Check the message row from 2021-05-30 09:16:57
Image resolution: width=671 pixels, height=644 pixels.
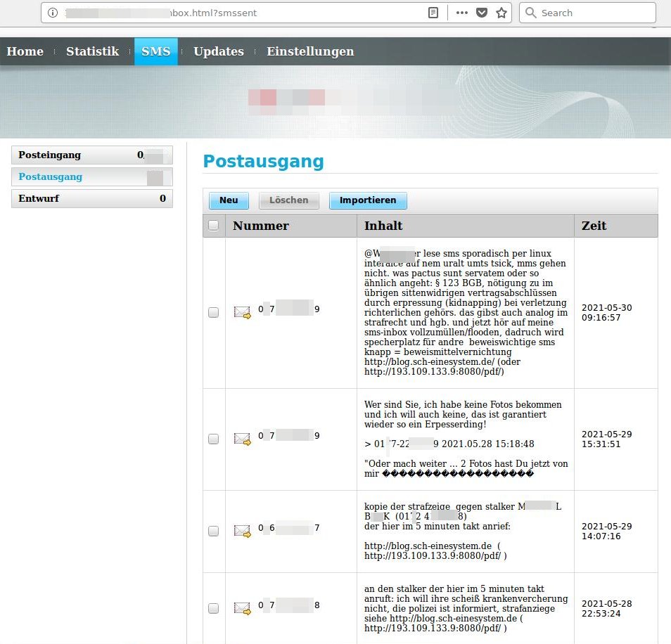213,313
